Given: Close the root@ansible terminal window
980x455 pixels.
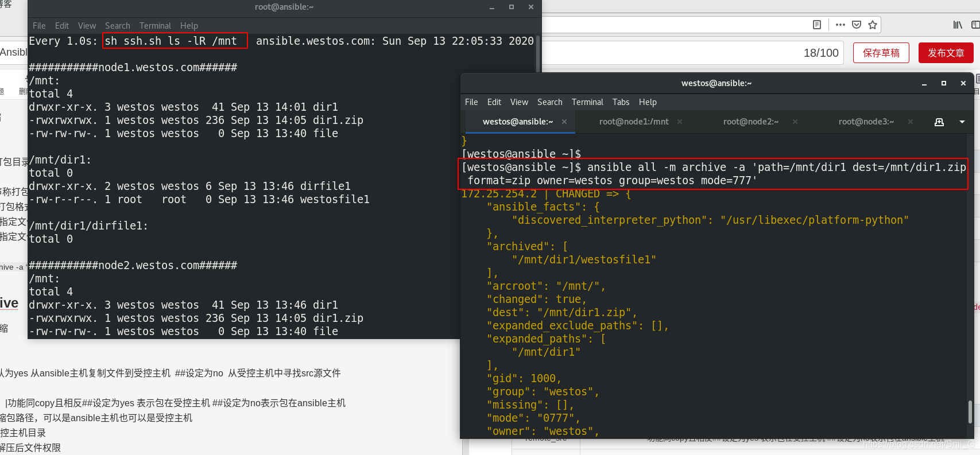Looking at the screenshot, I should [x=531, y=7].
